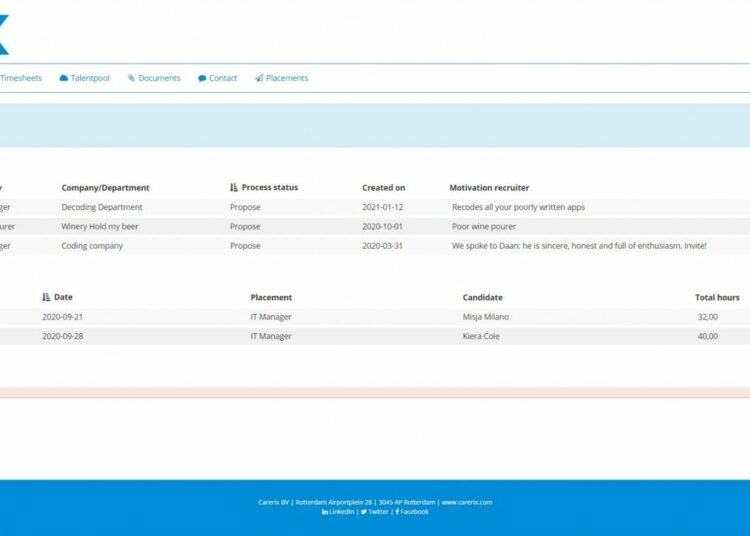Click the cloud icon beside Talentpool

(x=64, y=78)
